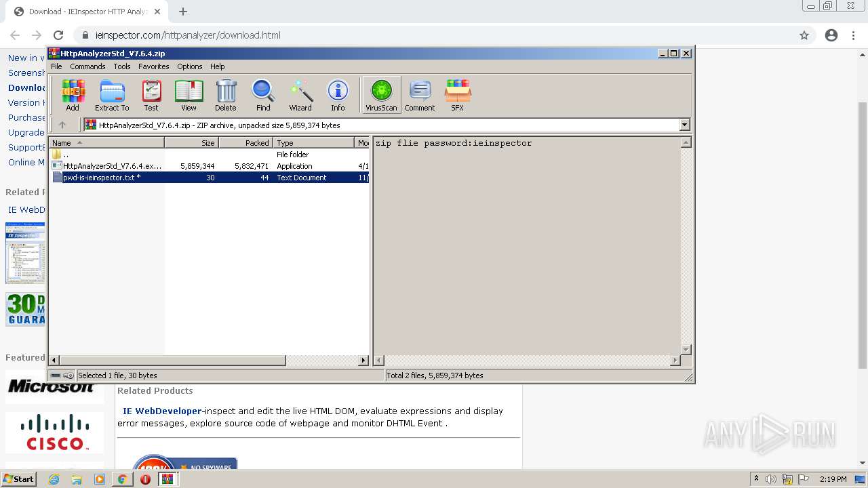Sort file list by Type column
The width and height of the screenshot is (868, 488).
point(314,143)
